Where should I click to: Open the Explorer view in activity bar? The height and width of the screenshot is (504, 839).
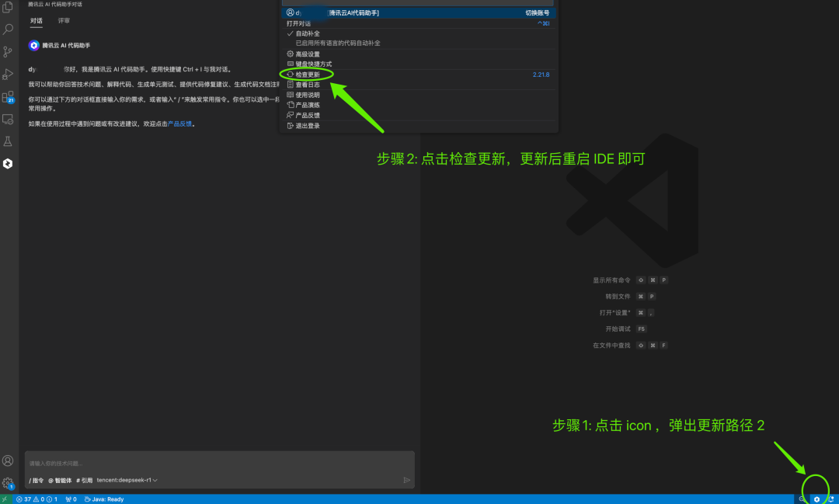point(8,6)
